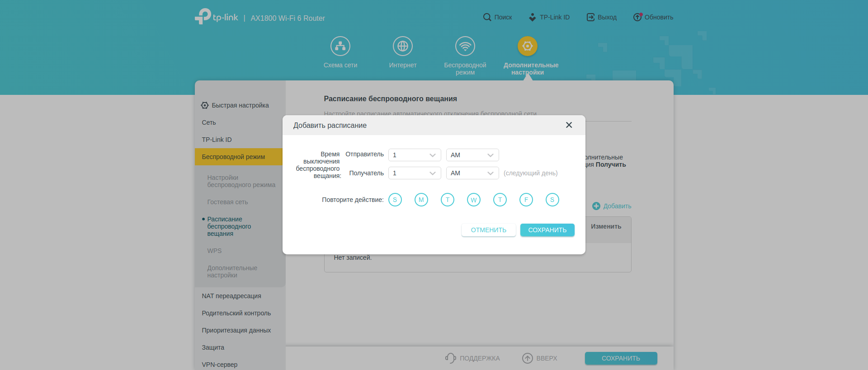Open NAT переадресация in sidebar
868x370 pixels.
[231, 296]
